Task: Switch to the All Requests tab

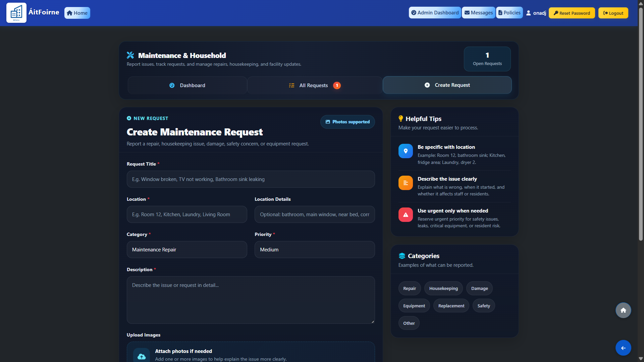Action: click(x=315, y=85)
